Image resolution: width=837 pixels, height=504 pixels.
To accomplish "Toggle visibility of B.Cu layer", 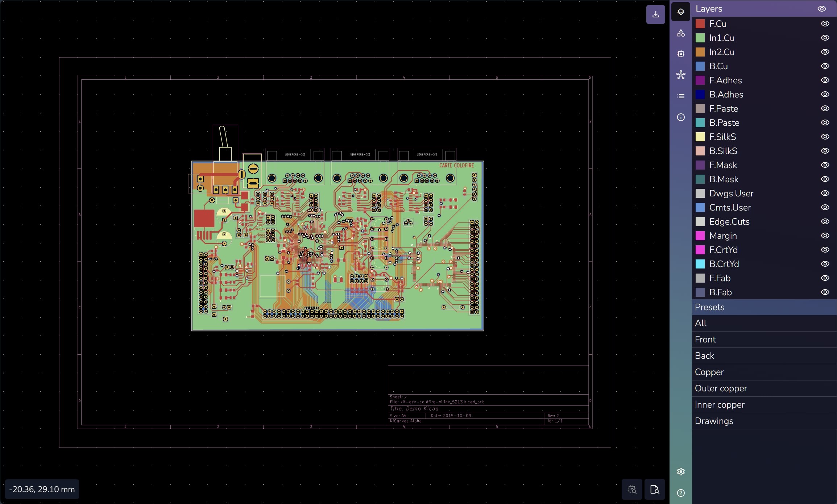I will point(825,66).
